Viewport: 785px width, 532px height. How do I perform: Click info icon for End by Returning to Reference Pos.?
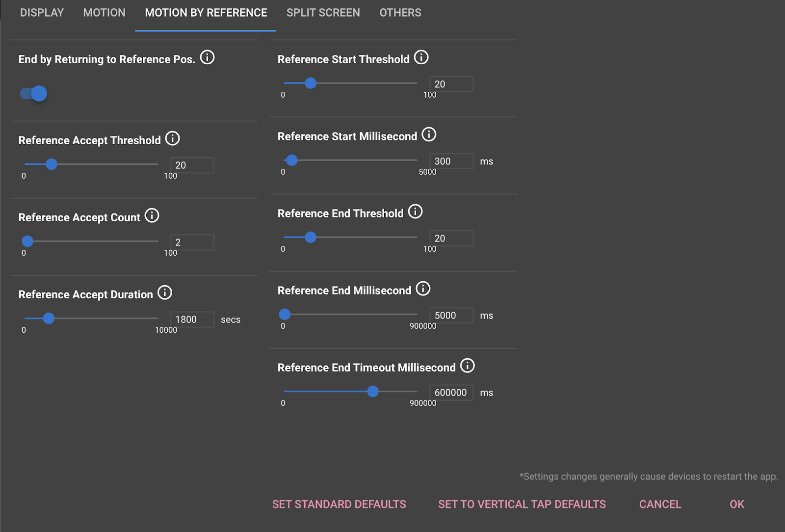[x=208, y=57]
